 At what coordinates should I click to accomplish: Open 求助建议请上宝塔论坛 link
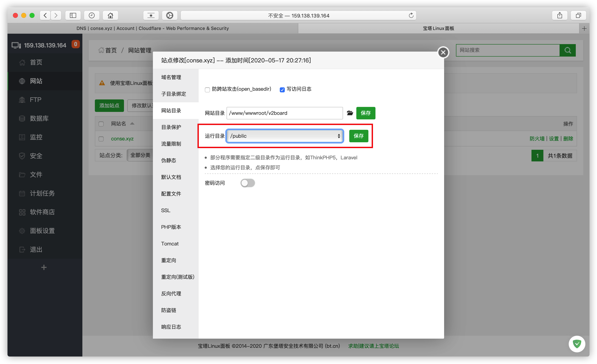[x=374, y=346]
